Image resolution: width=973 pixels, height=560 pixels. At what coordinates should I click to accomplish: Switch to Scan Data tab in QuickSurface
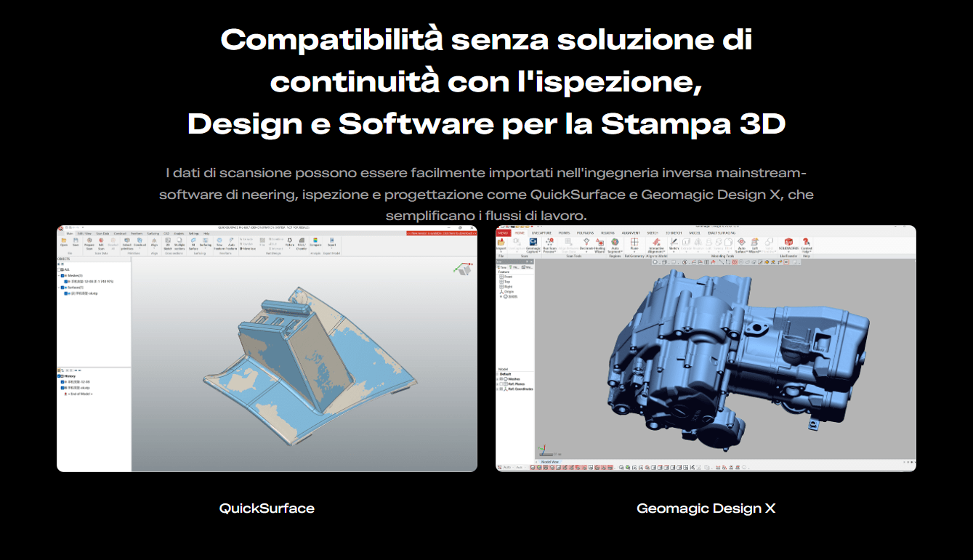click(102, 234)
